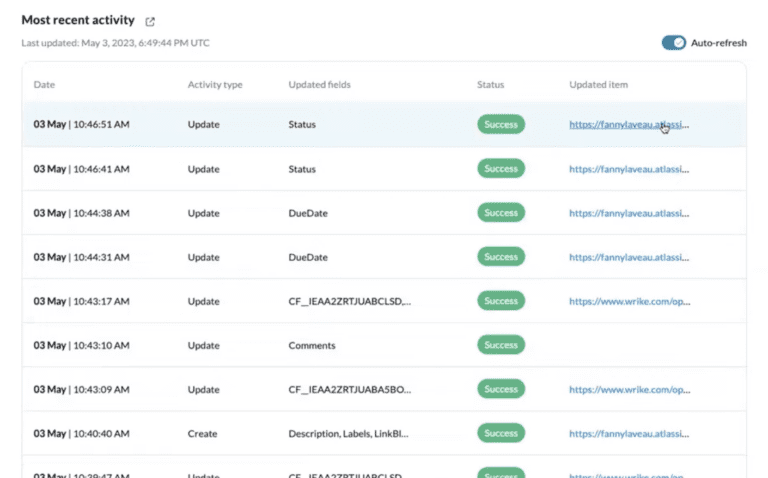Screen dimensions: 768x478
Task: Open the updated item link for 10:46:41 AM
Action: click(x=629, y=169)
